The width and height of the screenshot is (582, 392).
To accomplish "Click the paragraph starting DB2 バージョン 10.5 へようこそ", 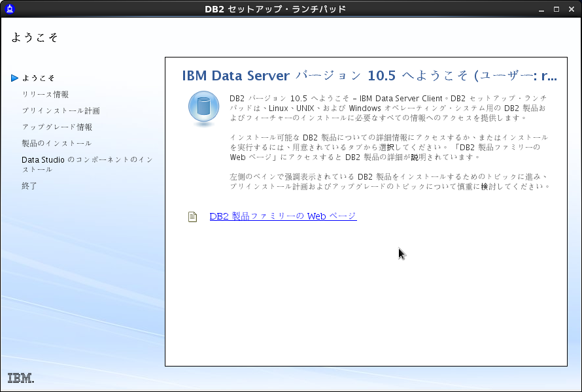I will pyautogui.click(x=388, y=108).
